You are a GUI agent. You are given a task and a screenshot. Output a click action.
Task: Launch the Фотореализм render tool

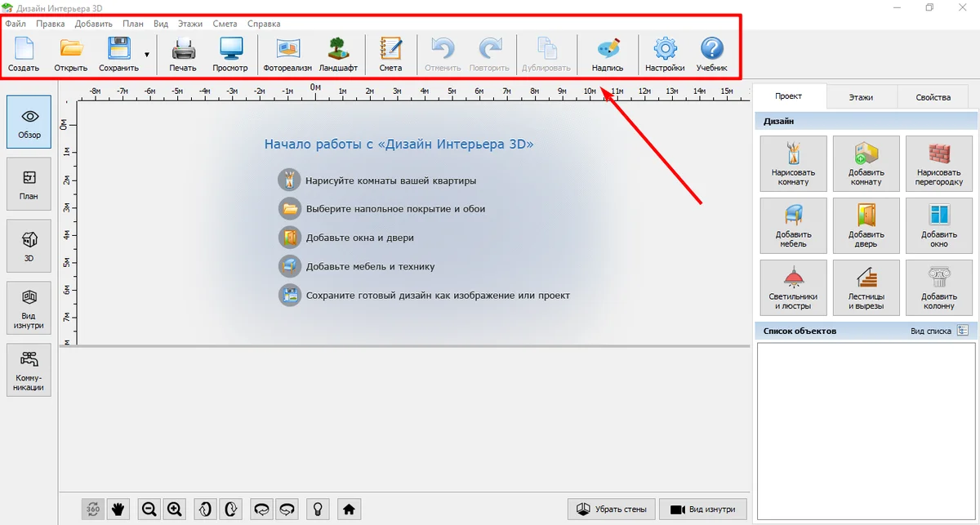click(287, 55)
